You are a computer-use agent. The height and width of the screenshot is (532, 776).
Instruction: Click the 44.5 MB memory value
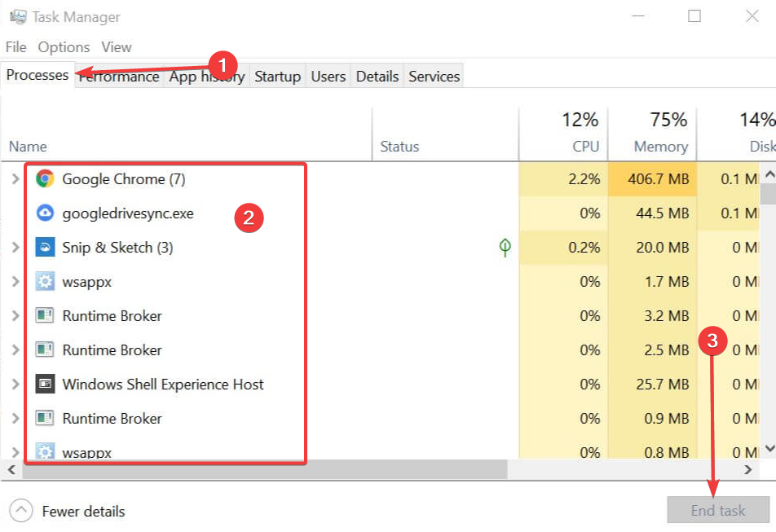pos(662,213)
